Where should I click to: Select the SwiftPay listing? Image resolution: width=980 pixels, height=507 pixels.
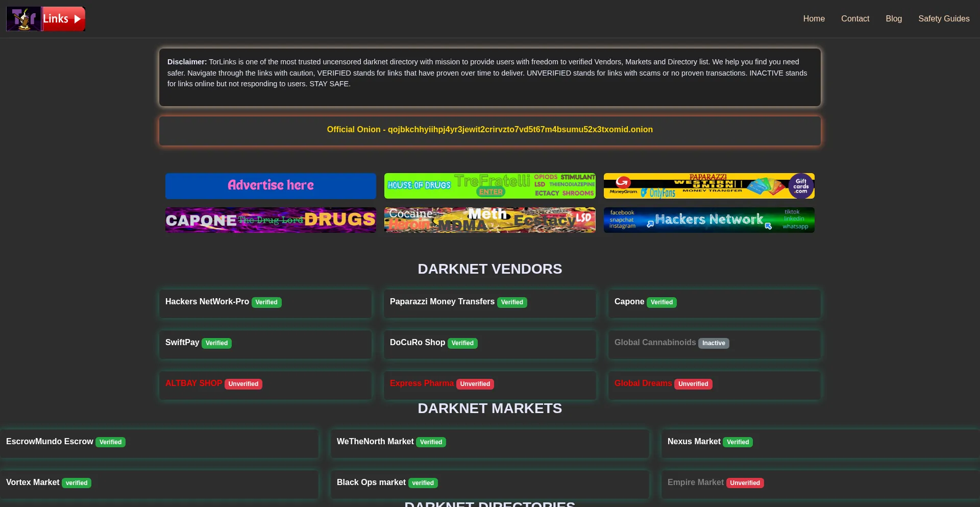tap(182, 343)
